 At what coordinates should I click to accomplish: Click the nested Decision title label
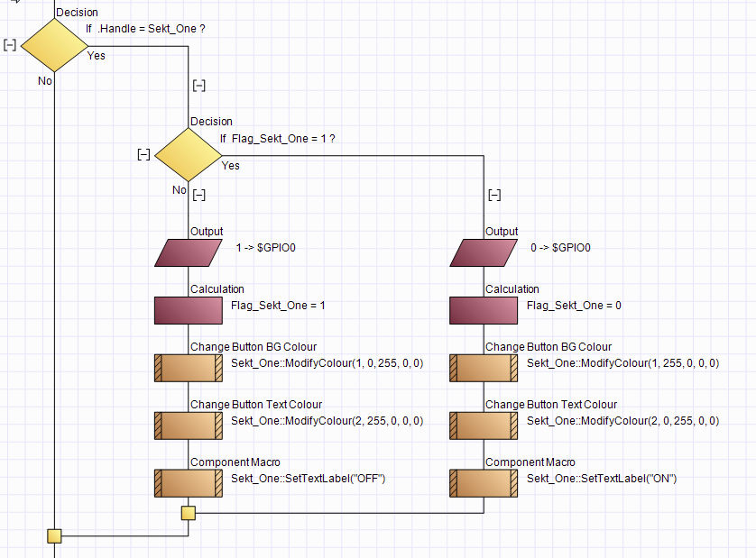(x=211, y=122)
